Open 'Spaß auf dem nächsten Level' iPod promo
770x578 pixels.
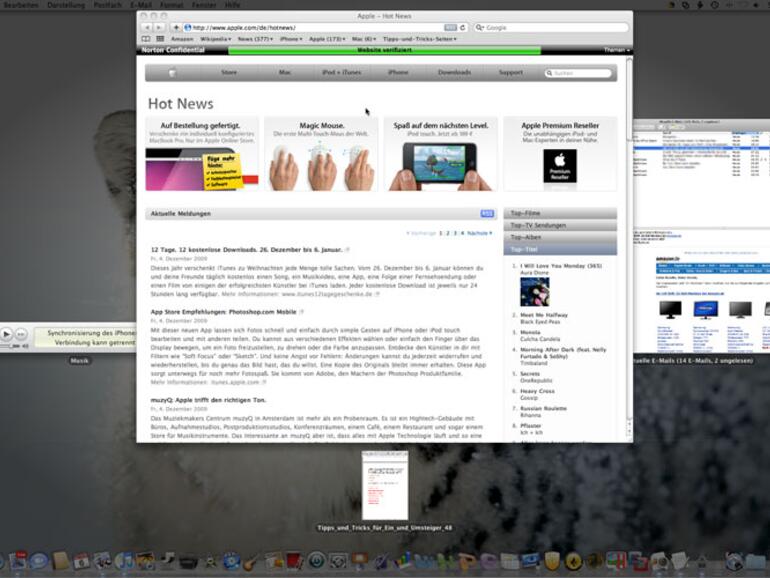click(x=440, y=154)
